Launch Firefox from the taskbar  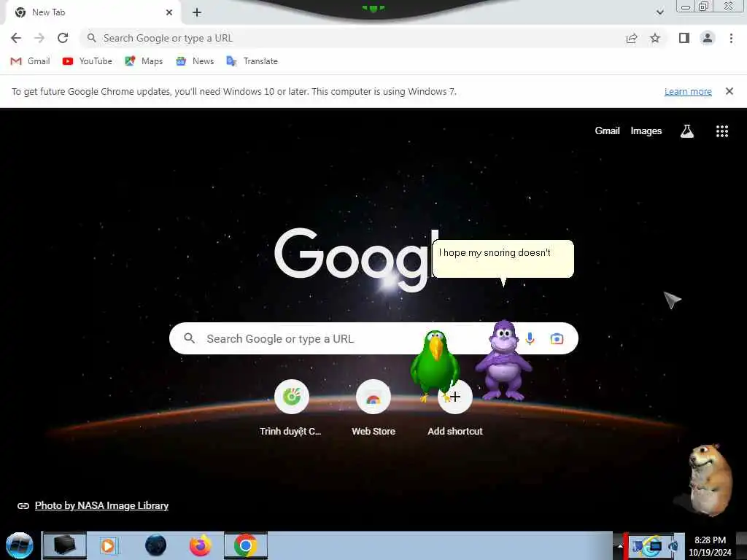click(200, 545)
